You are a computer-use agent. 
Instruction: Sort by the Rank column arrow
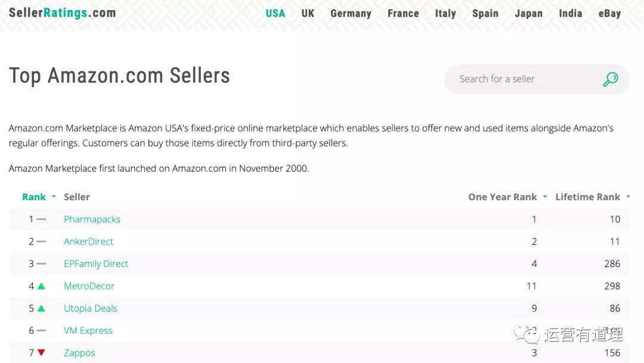(x=54, y=197)
